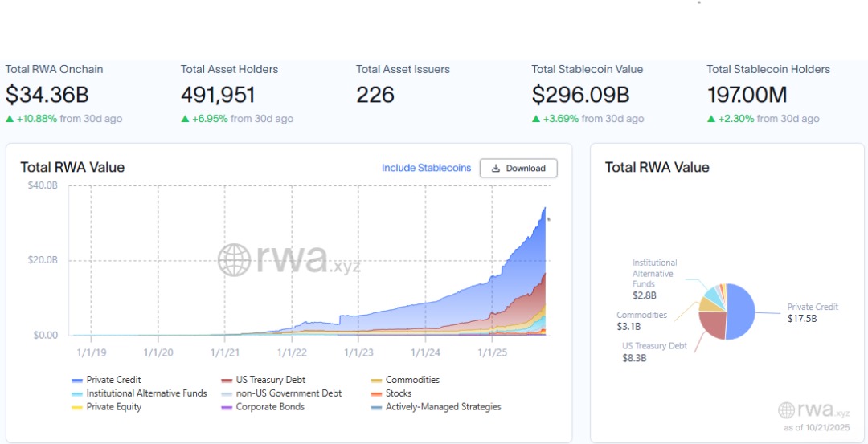The width and height of the screenshot is (868, 444).
Task: Click the green arrow under Total Stablecoin Value
Action: (536, 119)
